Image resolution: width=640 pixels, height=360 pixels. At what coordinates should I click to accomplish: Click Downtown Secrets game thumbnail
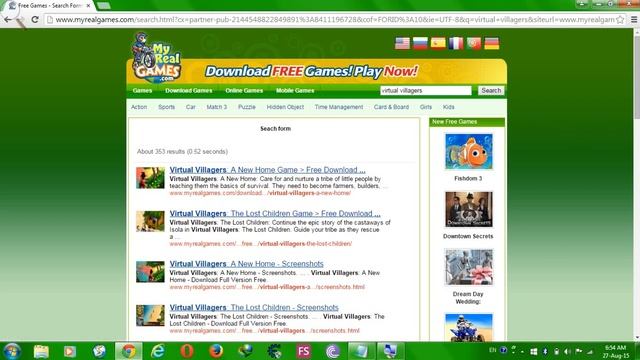[x=469, y=209]
